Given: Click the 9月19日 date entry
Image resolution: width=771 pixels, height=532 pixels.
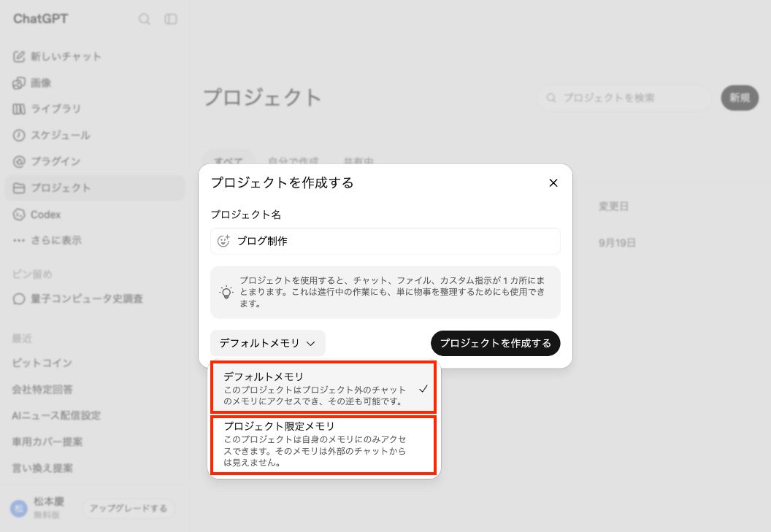Looking at the screenshot, I should click(x=617, y=243).
